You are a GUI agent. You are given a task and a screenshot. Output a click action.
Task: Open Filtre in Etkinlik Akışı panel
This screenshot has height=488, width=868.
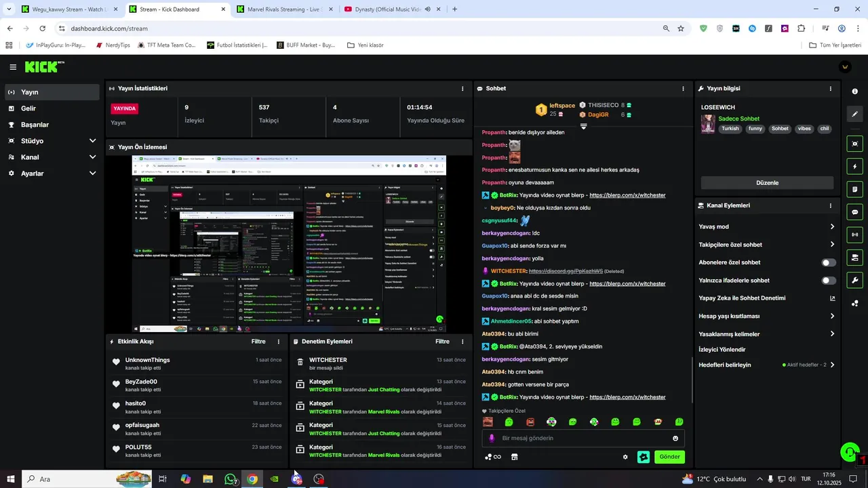pyautogui.click(x=258, y=342)
